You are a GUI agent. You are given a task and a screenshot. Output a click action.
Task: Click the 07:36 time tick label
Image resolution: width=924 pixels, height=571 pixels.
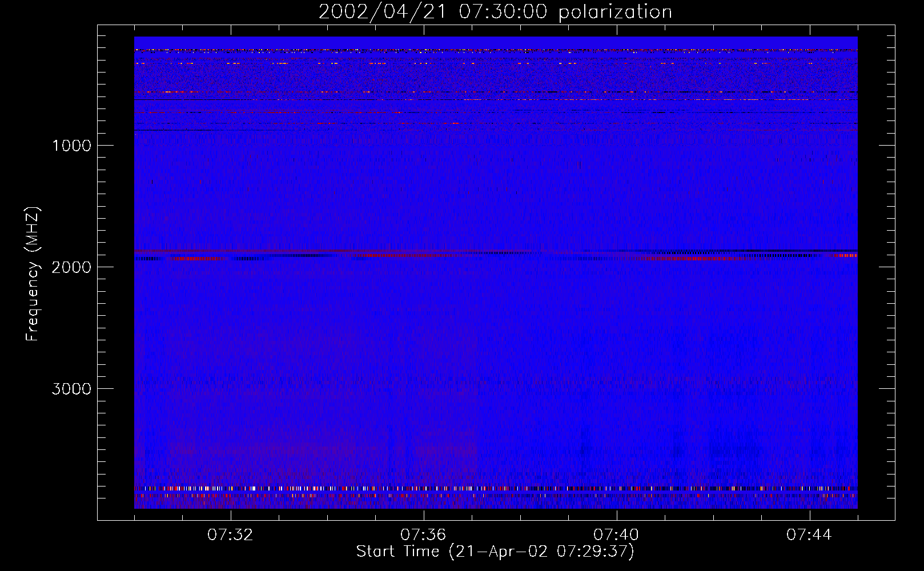[423, 535]
